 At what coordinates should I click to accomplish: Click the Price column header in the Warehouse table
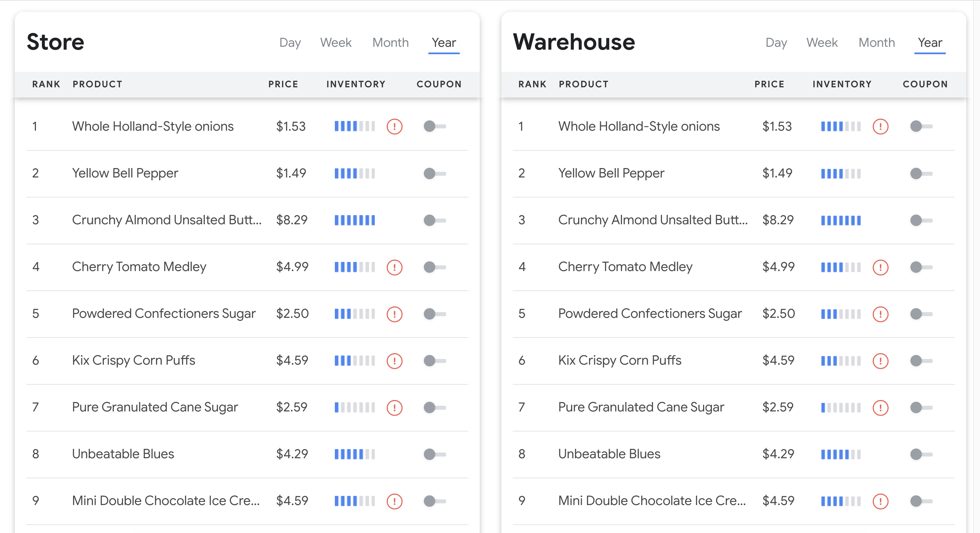769,84
